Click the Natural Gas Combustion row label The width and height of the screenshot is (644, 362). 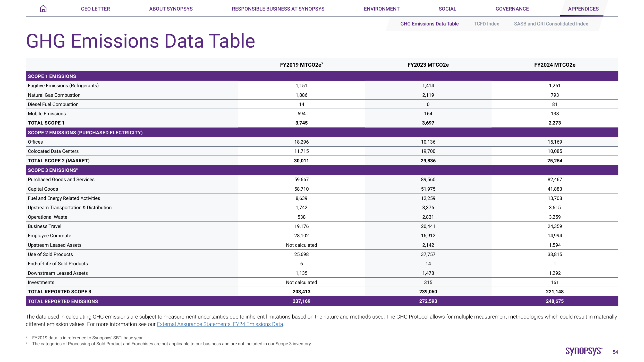[x=54, y=95]
